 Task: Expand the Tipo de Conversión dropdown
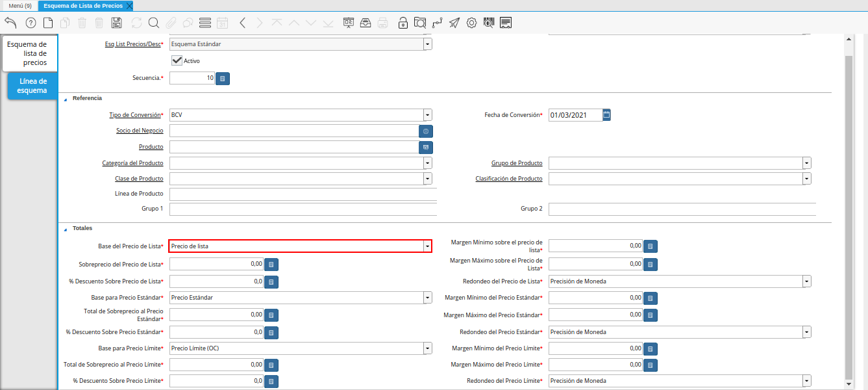[427, 115]
